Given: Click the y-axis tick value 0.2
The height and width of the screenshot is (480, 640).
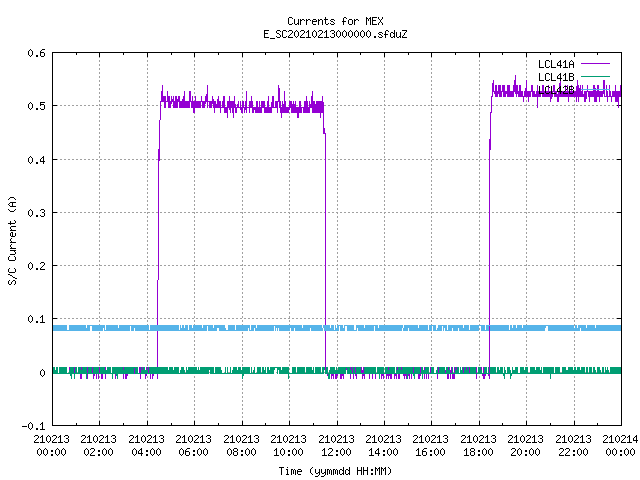Looking at the screenshot, I should coord(36,266).
